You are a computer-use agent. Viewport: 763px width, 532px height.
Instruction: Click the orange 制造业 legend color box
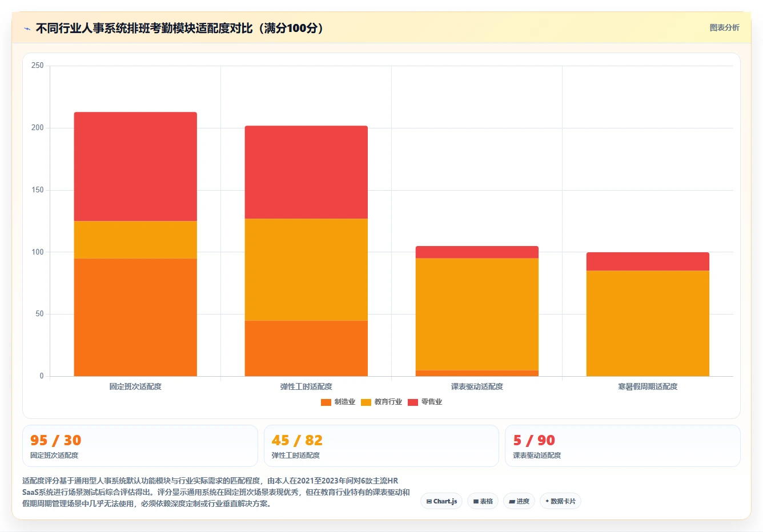click(326, 402)
